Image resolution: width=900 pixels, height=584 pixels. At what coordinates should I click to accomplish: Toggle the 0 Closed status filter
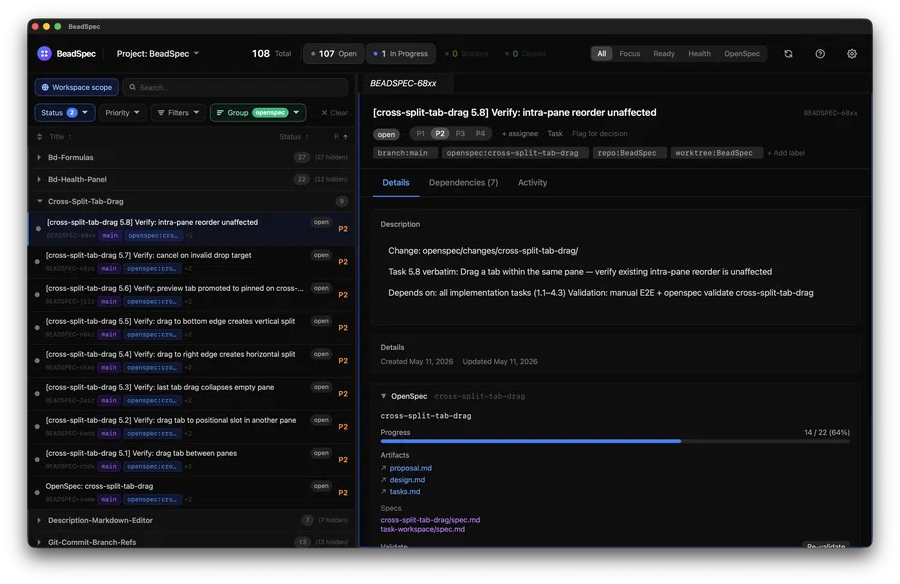[525, 53]
